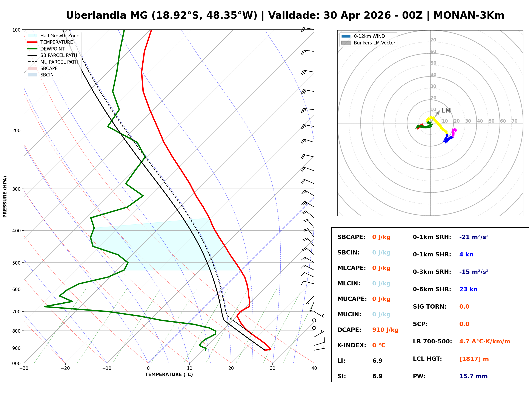Click the blue SBCIN legend swatch
Screen dimensions: 532x393
tap(32, 75)
